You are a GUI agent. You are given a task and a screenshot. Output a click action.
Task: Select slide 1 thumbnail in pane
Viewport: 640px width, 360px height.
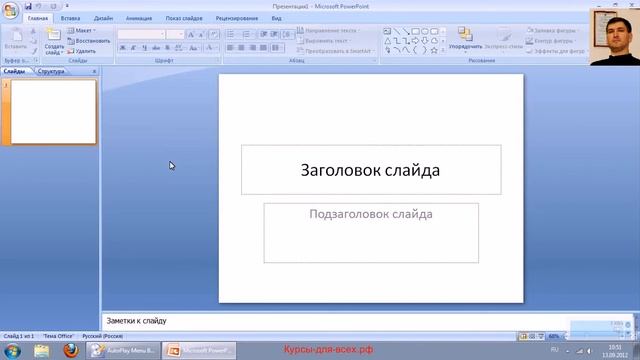tap(53, 112)
